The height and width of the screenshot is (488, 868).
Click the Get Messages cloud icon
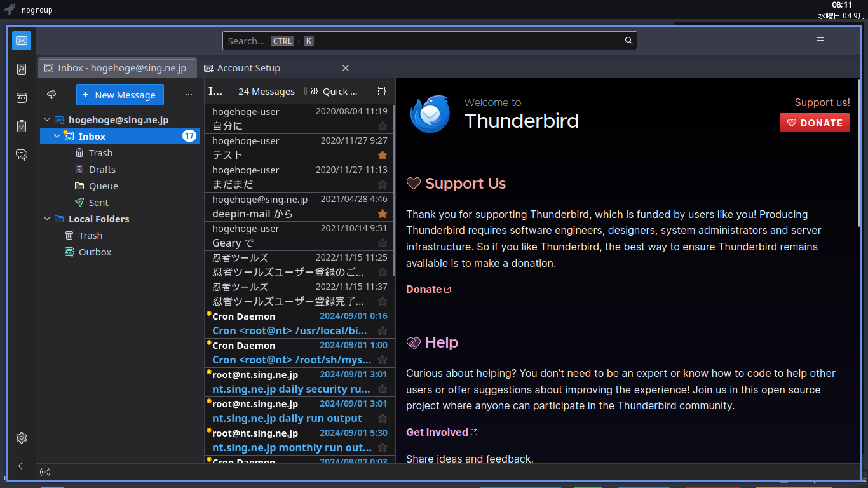coord(52,95)
